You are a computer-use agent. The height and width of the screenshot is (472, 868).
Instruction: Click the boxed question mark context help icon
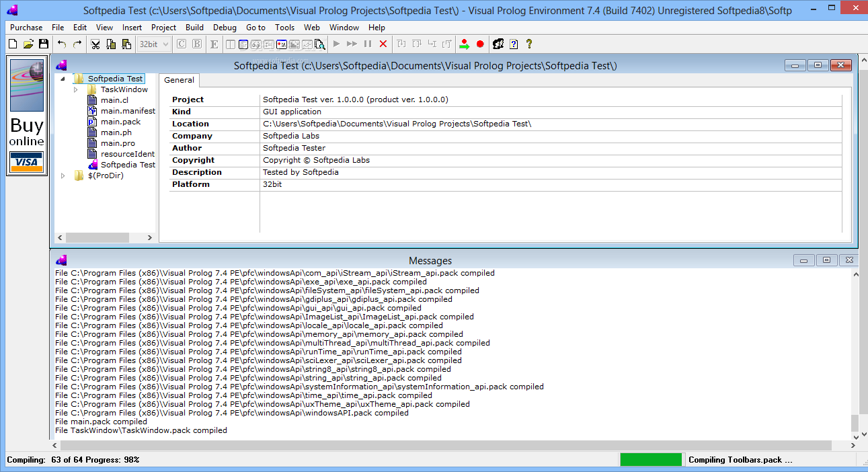pyautogui.click(x=514, y=44)
